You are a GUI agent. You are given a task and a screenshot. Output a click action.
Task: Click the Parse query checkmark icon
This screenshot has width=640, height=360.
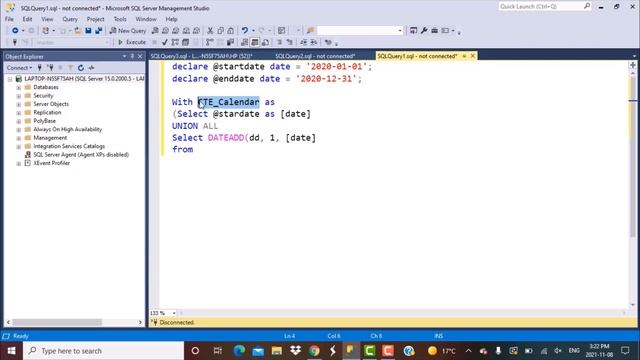pos(164,42)
